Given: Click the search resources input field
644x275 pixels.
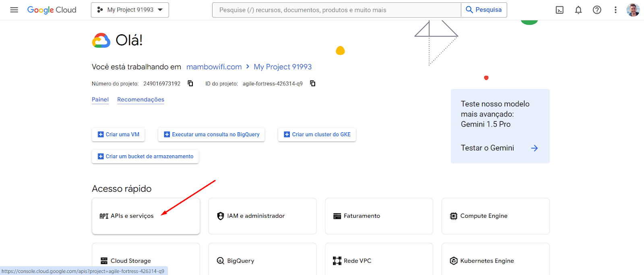Looking at the screenshot, I should (x=336, y=10).
